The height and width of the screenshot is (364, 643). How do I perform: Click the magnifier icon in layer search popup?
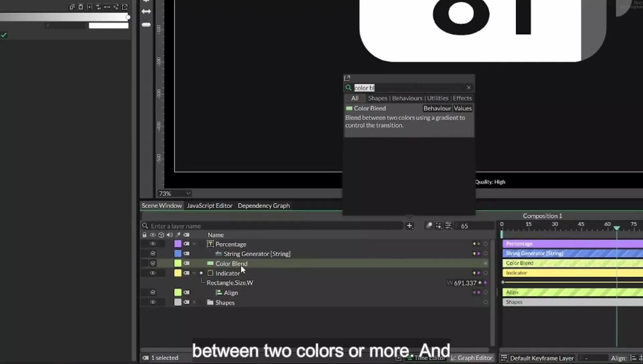348,88
